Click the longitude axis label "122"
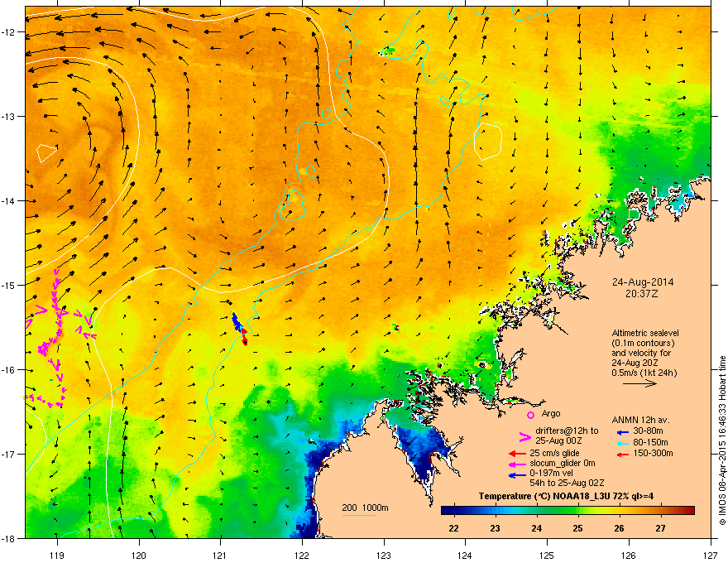This screenshot has width=728, height=563. pos(302,555)
